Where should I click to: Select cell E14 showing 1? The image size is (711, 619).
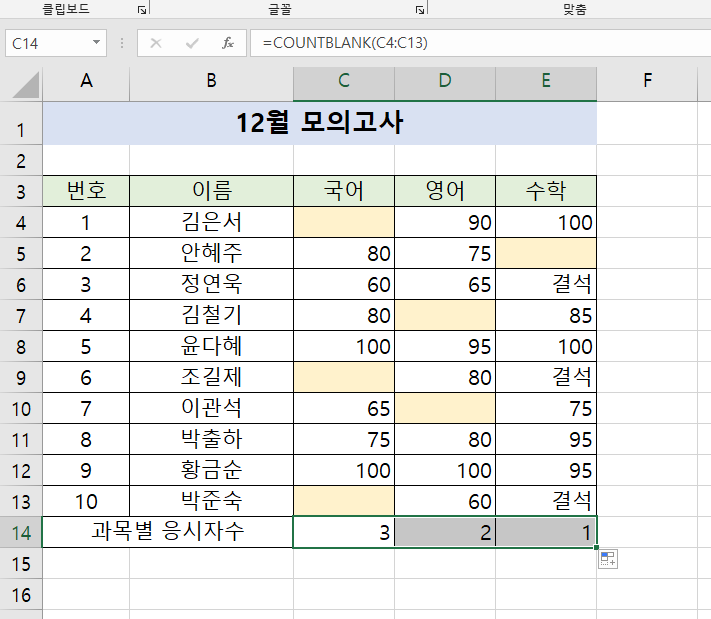546,532
